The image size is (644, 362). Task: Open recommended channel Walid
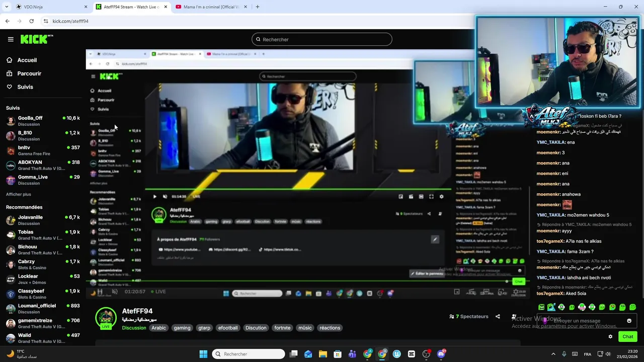point(43,338)
